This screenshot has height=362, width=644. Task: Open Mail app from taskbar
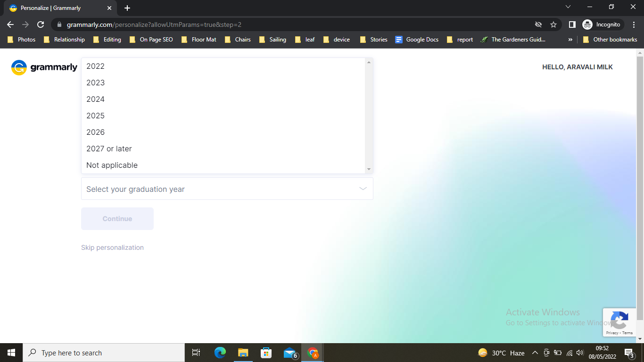click(x=290, y=353)
